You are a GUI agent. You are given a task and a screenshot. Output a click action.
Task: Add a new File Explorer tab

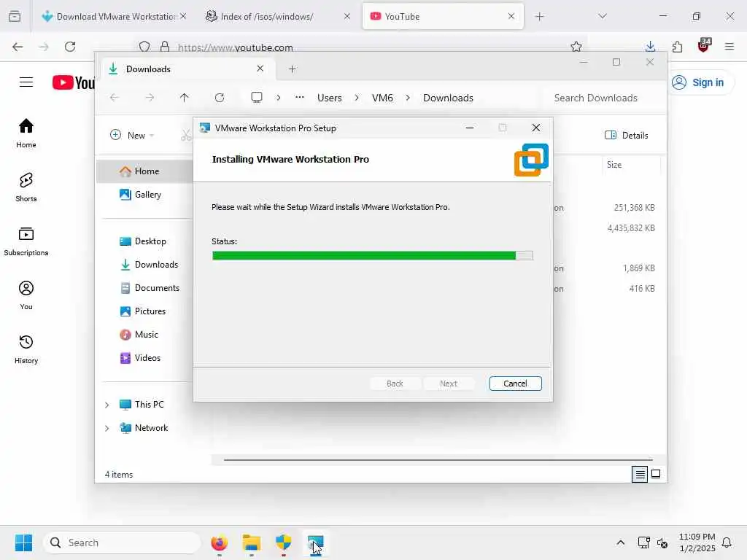[x=293, y=69]
